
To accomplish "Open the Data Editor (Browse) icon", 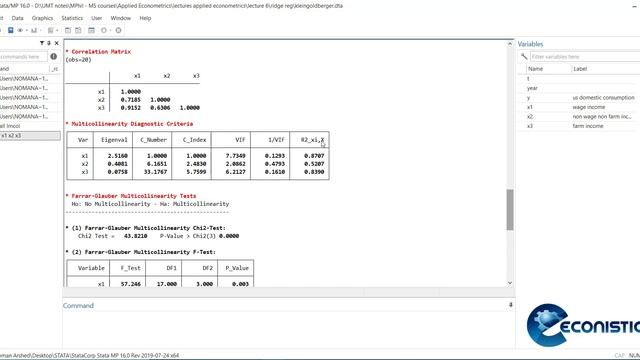I will tap(78, 30).
